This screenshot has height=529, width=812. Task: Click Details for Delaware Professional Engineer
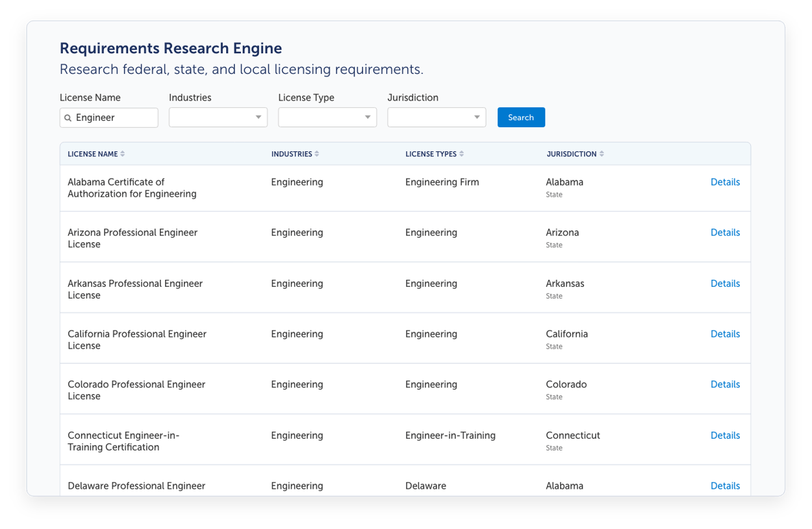coord(725,486)
